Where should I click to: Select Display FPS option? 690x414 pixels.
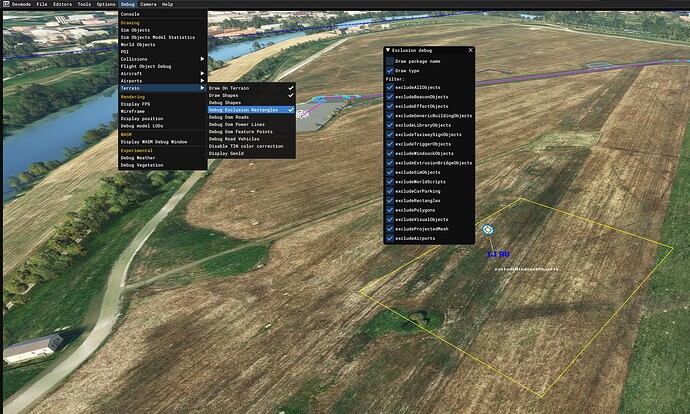(x=162, y=104)
